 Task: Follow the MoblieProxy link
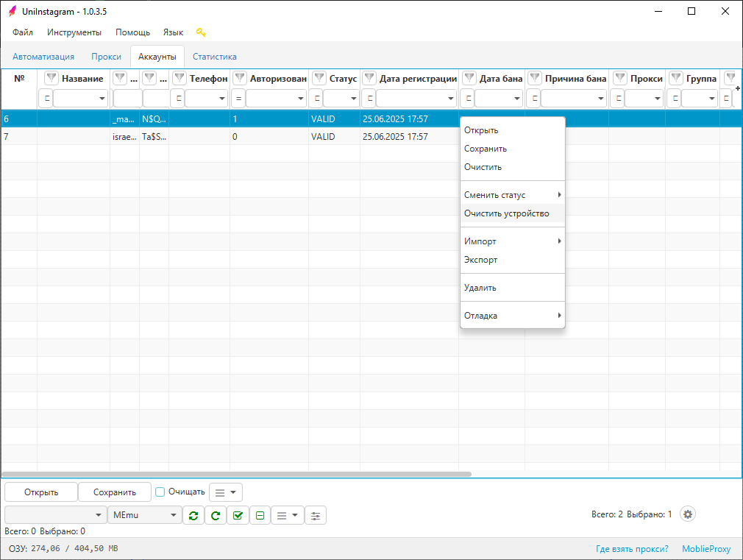pos(706,549)
